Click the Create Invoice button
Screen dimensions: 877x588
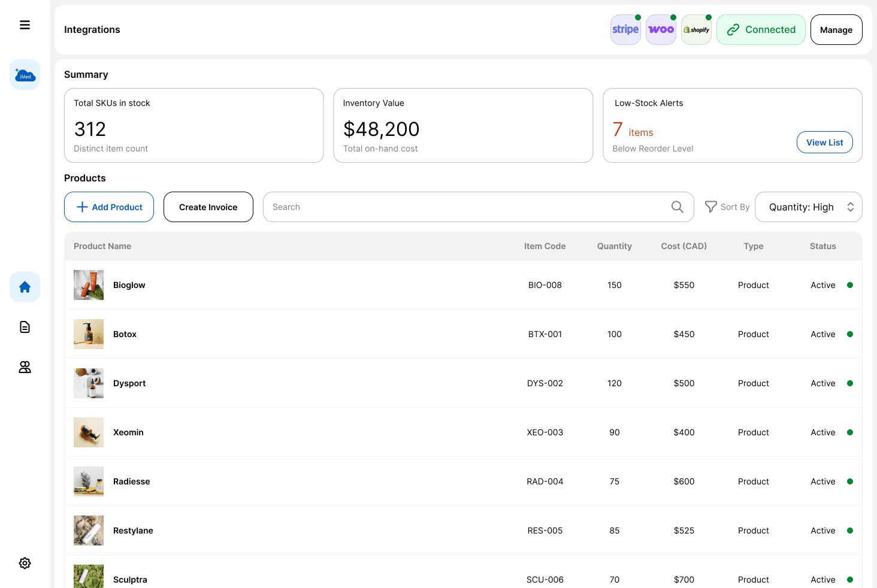(208, 207)
